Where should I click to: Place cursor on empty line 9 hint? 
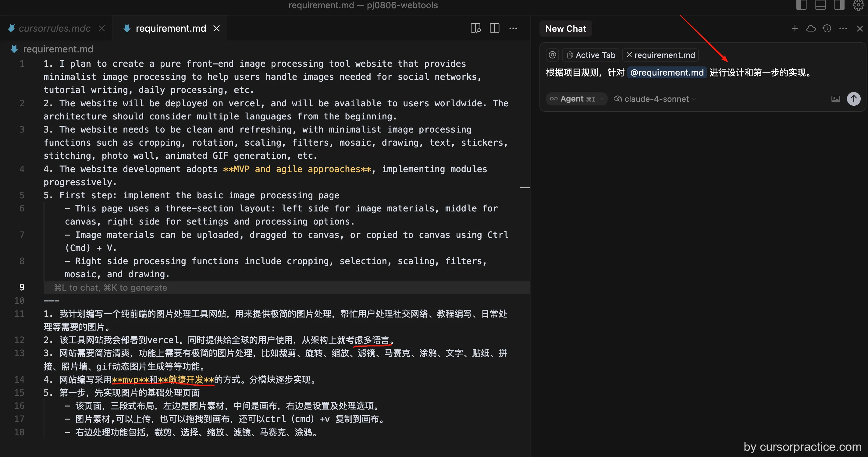click(111, 288)
